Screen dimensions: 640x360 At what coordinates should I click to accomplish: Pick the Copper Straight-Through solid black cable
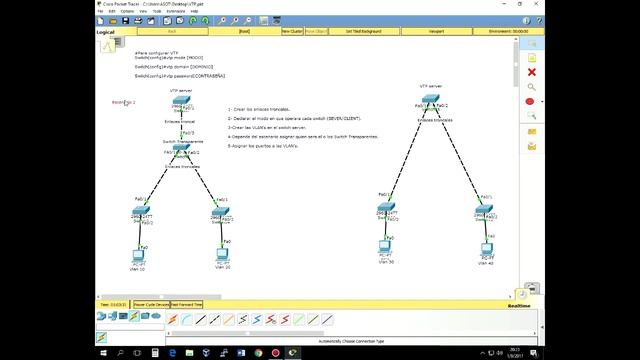[x=201, y=319]
